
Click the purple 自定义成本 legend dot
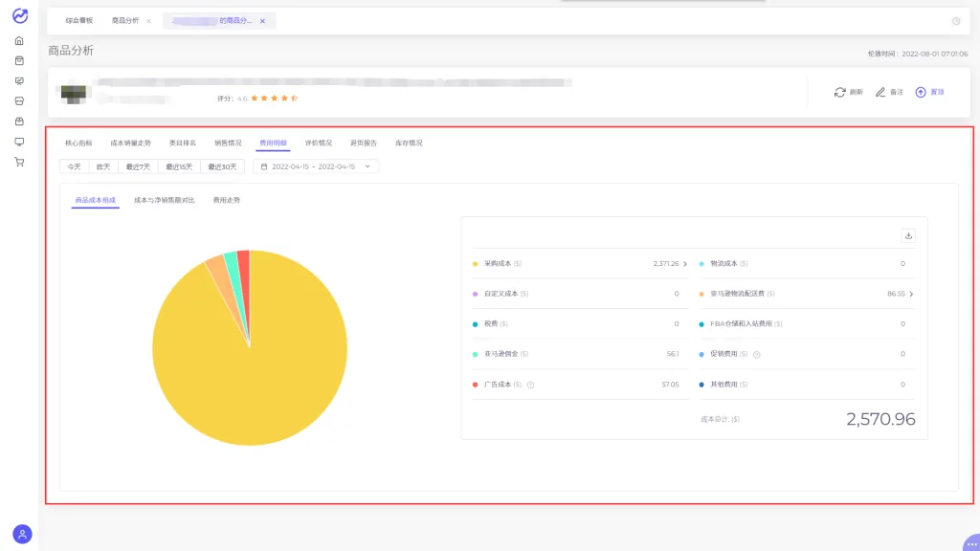pos(475,295)
